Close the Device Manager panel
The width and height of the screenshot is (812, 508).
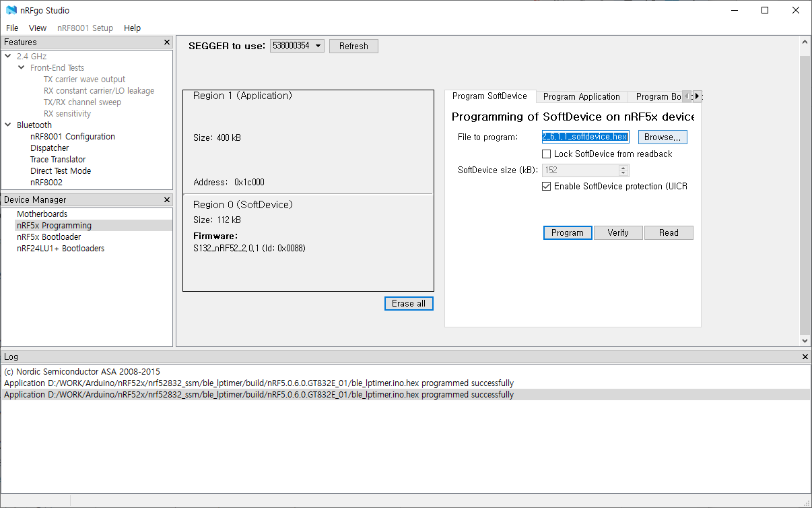coord(167,199)
